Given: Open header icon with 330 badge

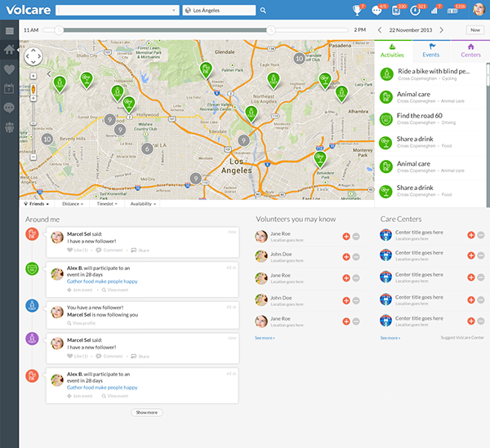Looking at the screenshot, I should coord(396,11).
